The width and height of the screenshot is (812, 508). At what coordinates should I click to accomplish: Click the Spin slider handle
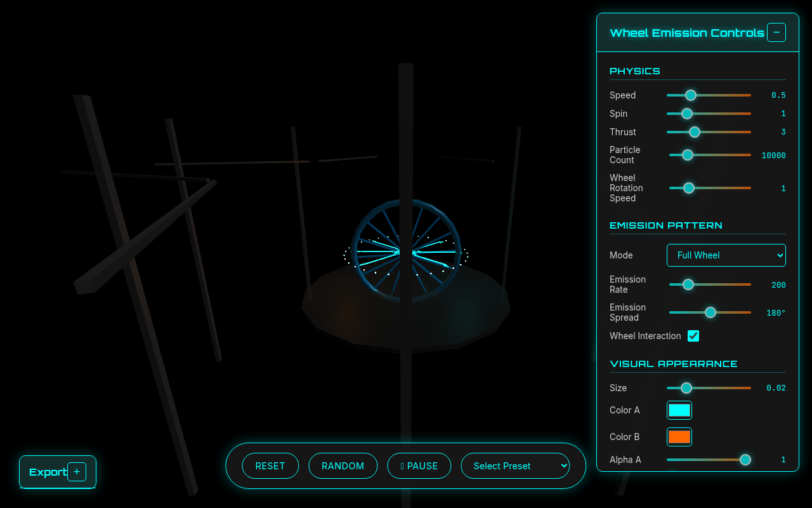pos(686,114)
